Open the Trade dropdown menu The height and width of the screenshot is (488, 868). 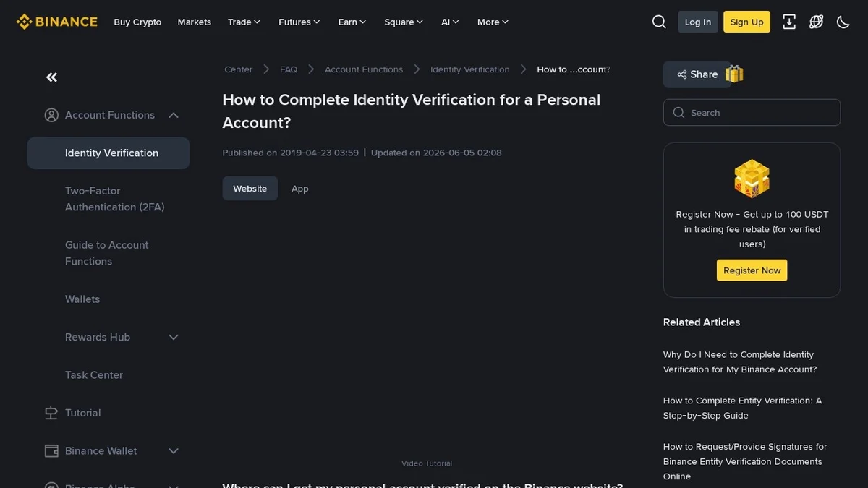(x=244, y=22)
